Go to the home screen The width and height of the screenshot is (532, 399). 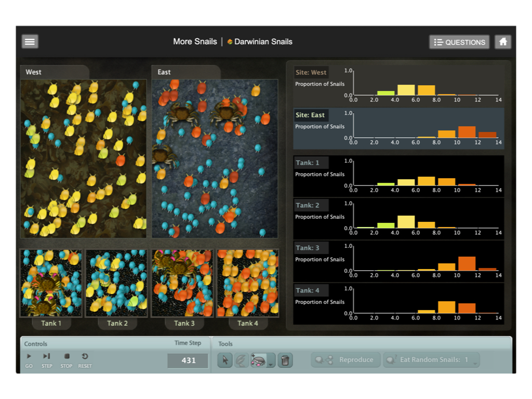(502, 42)
